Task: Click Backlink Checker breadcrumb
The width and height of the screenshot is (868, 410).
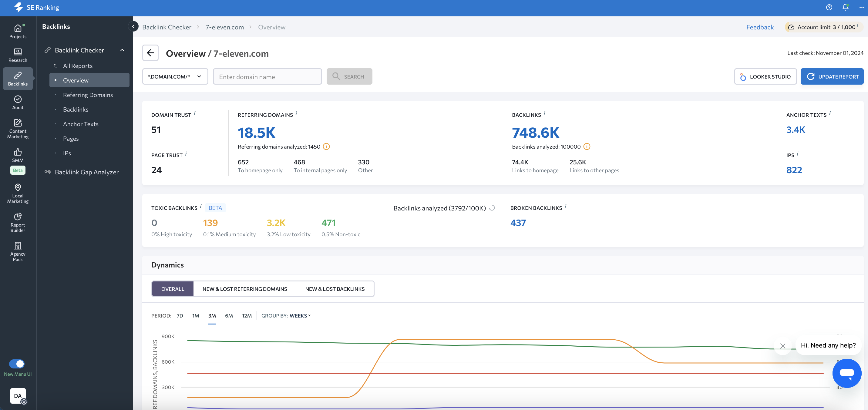Action: coord(167,27)
